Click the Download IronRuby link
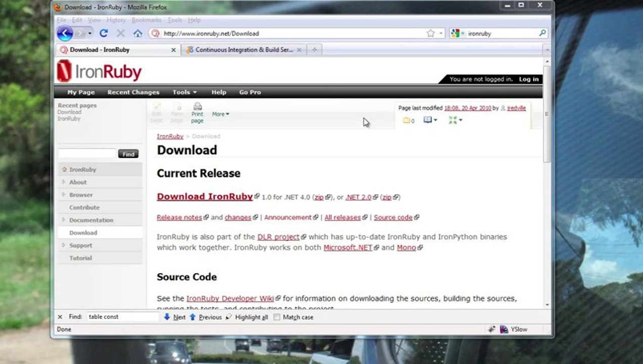Screen dimensions: 643x364 point(205,197)
